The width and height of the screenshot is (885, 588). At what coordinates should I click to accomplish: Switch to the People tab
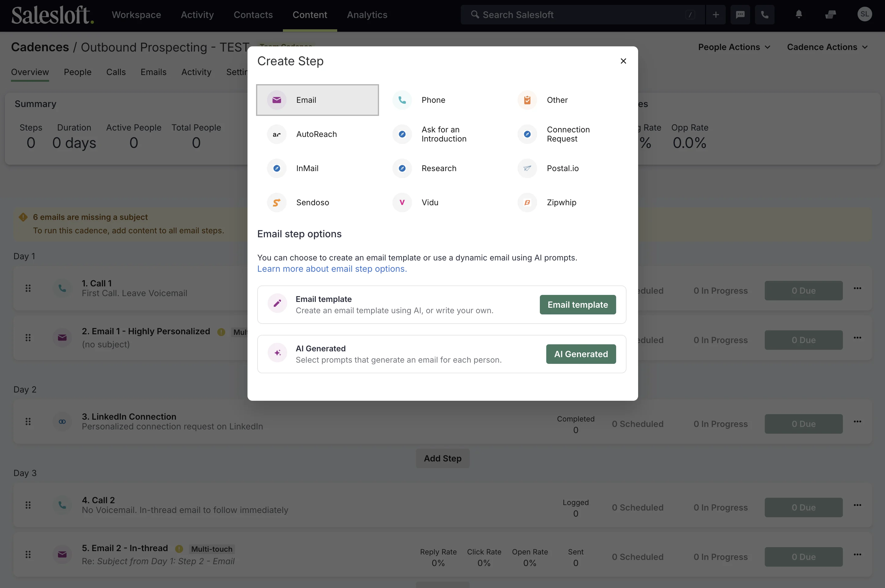coord(77,72)
